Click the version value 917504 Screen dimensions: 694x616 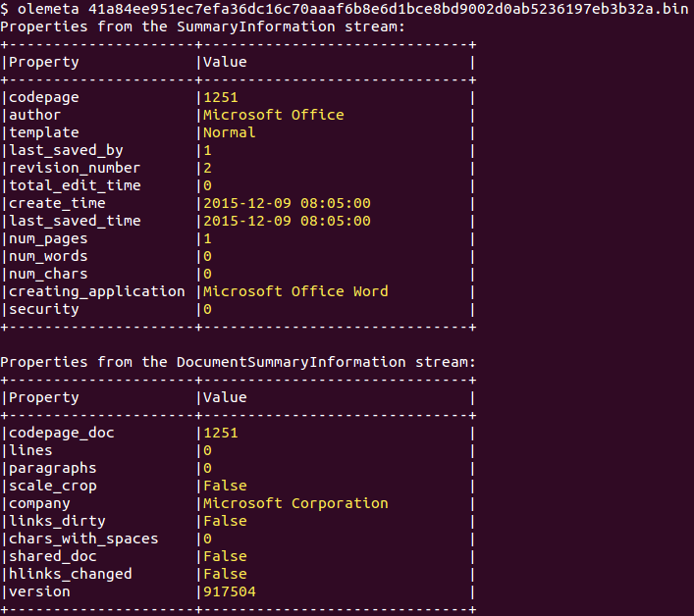[x=230, y=591]
